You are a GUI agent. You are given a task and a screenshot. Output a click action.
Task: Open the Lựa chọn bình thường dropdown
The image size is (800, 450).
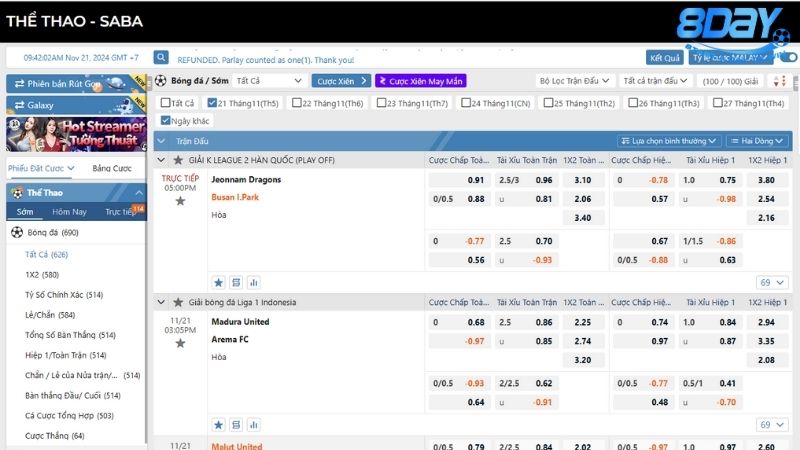point(669,141)
